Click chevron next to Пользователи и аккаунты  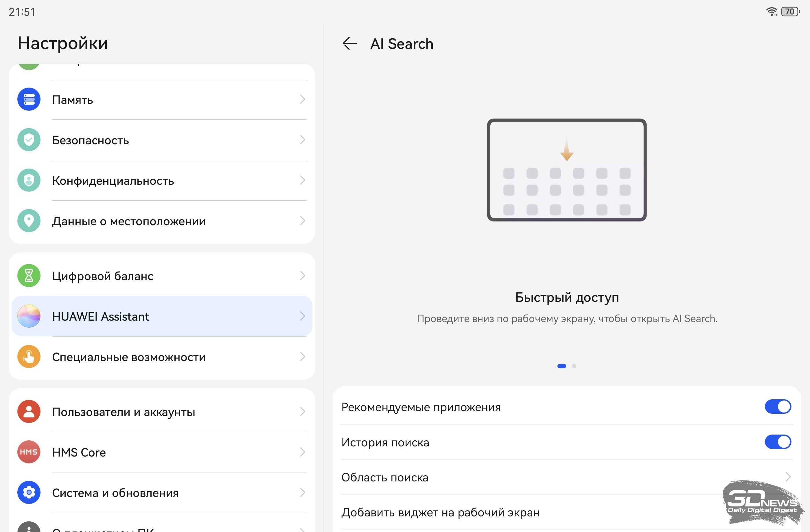pos(302,412)
